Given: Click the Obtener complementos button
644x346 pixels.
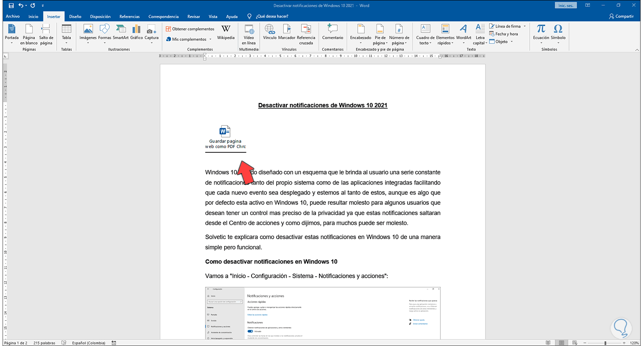Looking at the screenshot, I should click(190, 29).
